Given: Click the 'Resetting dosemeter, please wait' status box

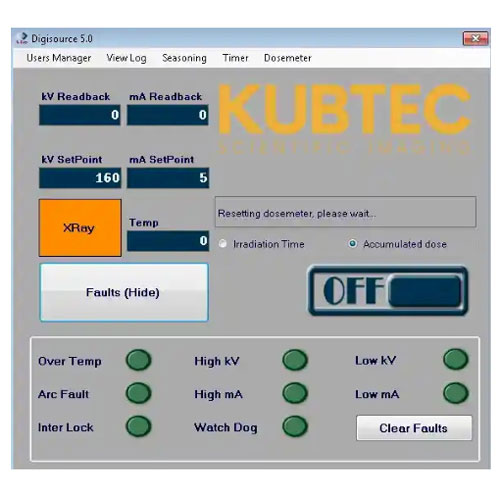Looking at the screenshot, I should (345, 212).
